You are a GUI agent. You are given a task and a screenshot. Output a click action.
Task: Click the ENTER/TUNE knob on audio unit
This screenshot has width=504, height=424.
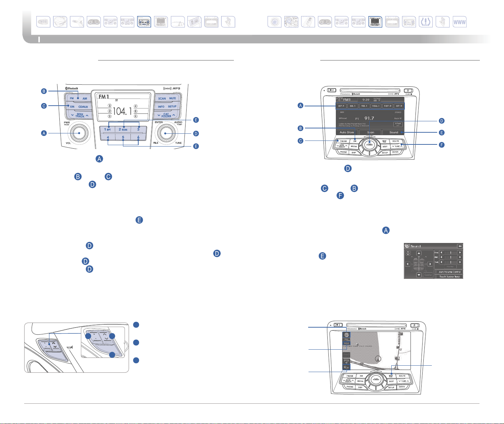tap(165, 133)
